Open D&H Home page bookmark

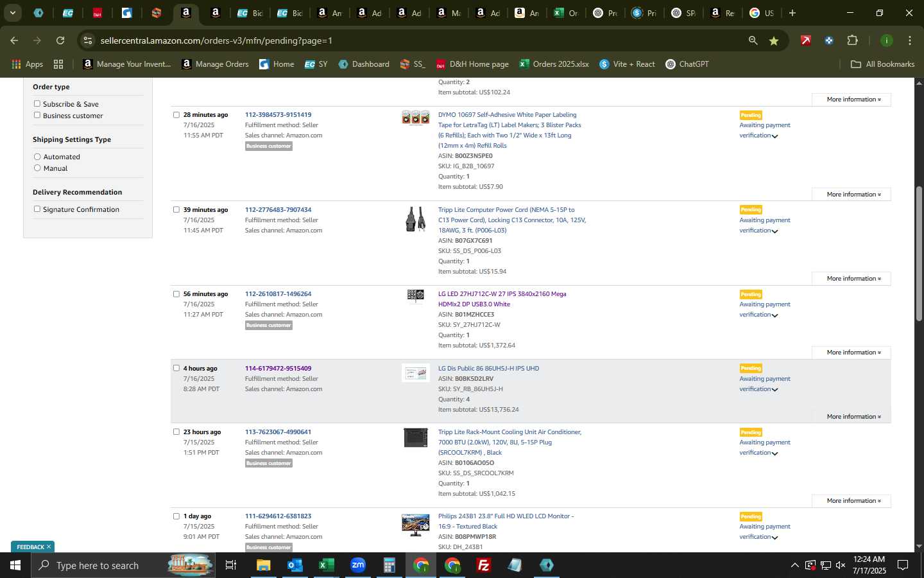[472, 64]
